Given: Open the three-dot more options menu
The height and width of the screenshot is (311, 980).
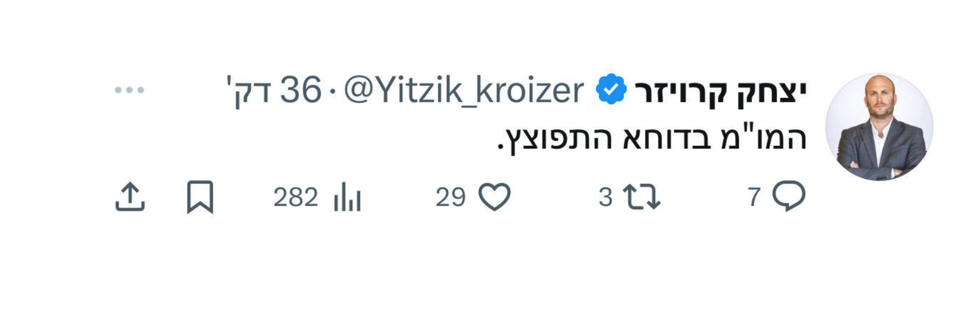Looking at the screenshot, I should pos(129,90).
